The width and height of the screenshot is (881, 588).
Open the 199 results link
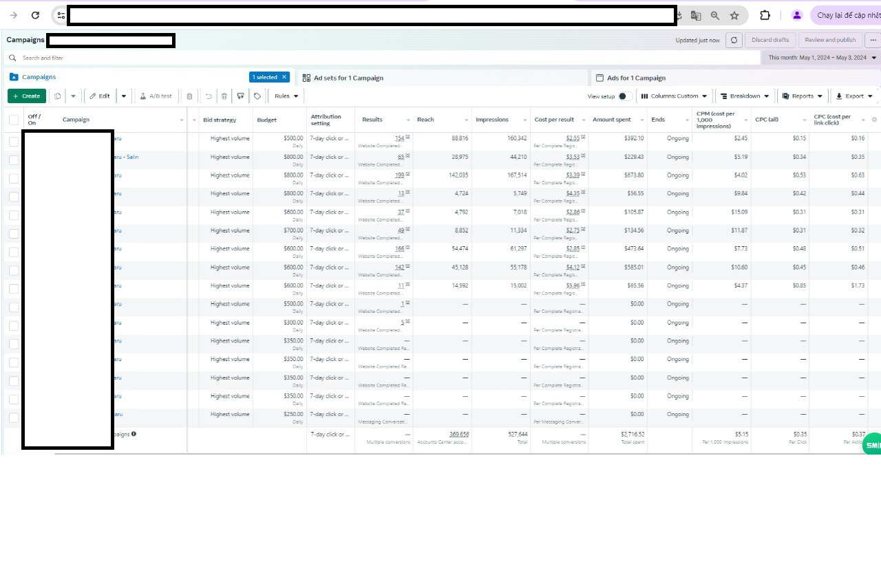tap(400, 175)
